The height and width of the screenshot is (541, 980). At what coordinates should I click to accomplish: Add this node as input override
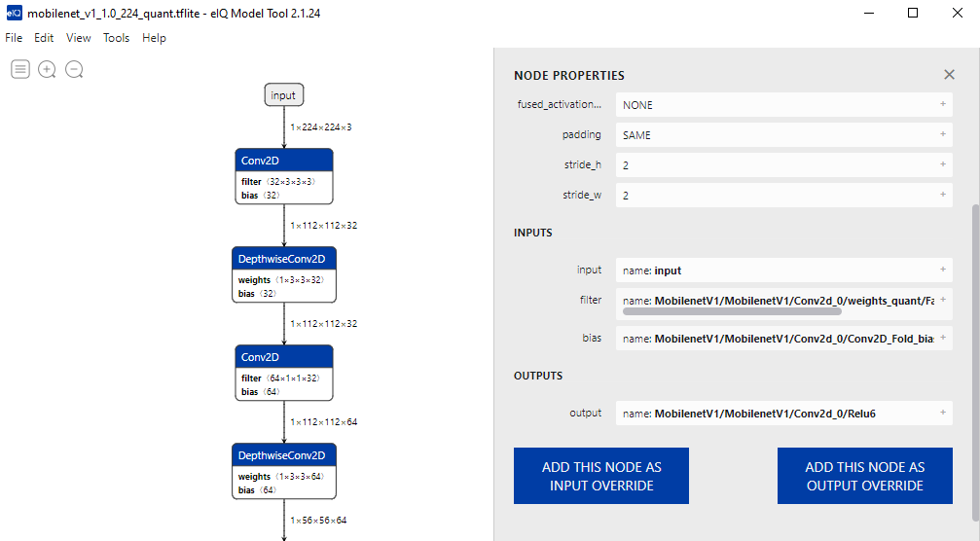[x=601, y=476]
